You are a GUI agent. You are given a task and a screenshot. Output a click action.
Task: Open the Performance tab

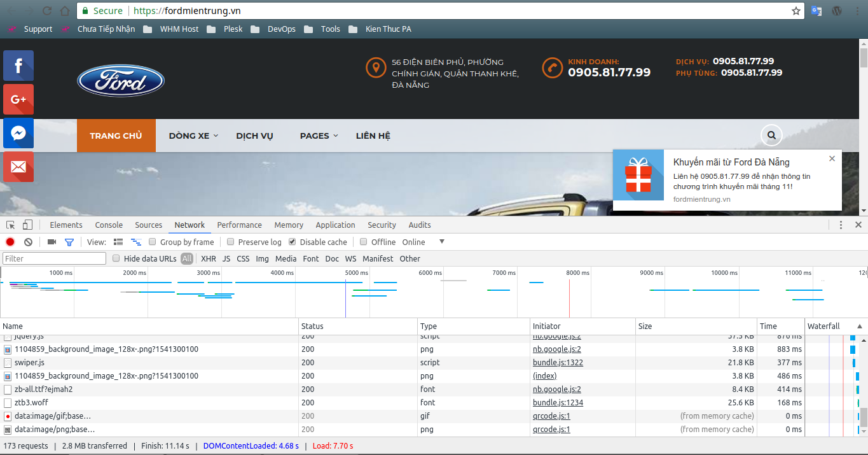click(x=239, y=225)
